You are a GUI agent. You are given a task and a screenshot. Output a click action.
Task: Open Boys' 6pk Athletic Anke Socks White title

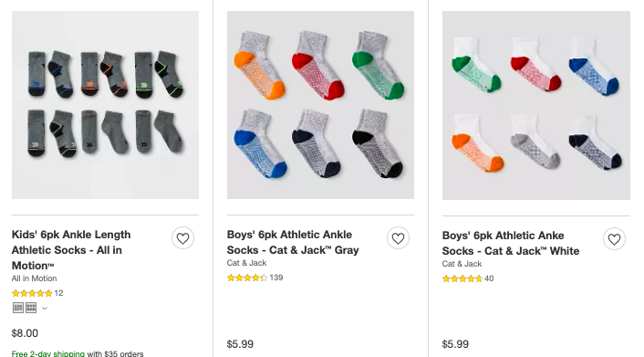pyautogui.click(x=511, y=243)
